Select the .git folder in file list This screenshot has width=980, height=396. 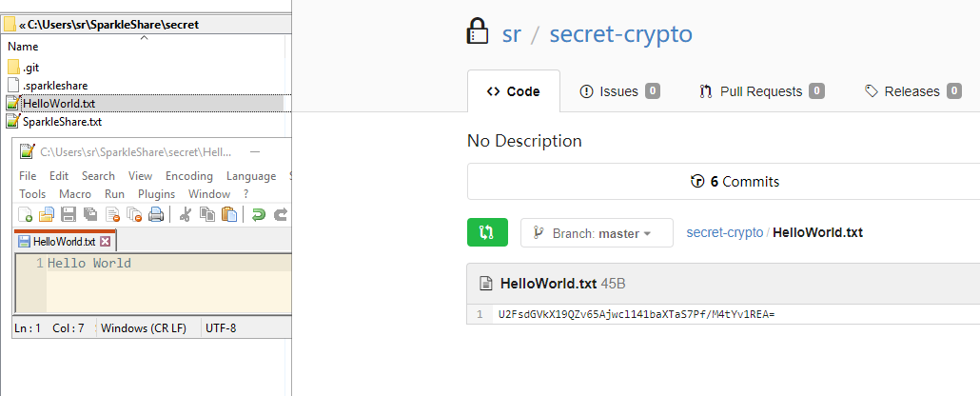tap(31, 67)
